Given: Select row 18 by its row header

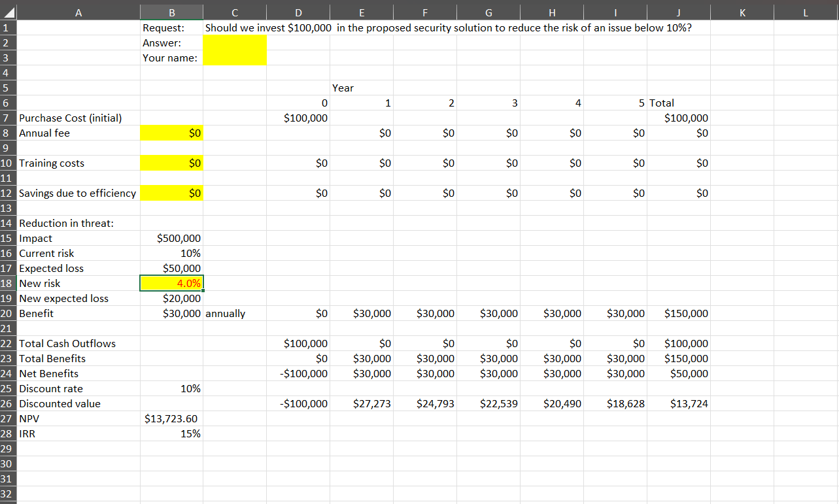Looking at the screenshot, I should 9,284.
